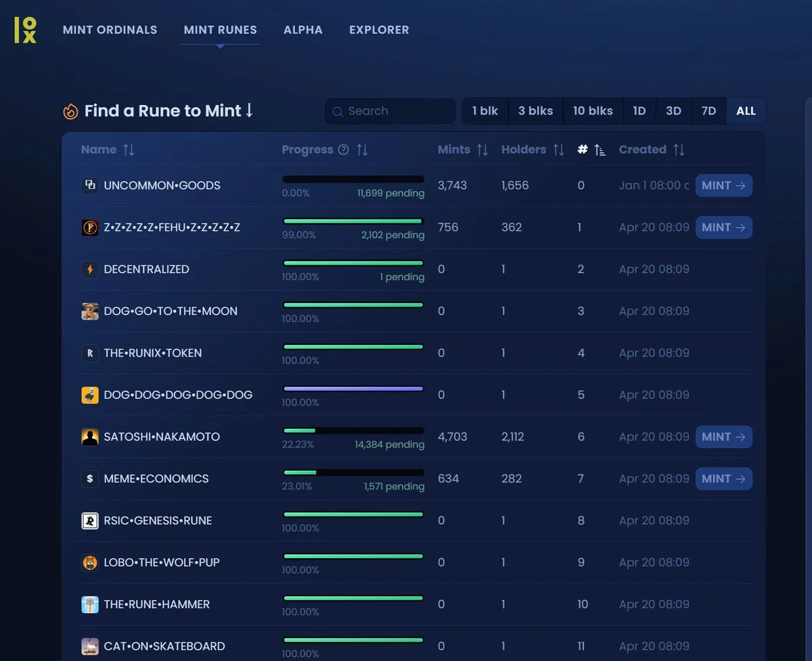The image size is (812, 661).
Task: Click the Name column header label
Action: 99,150
